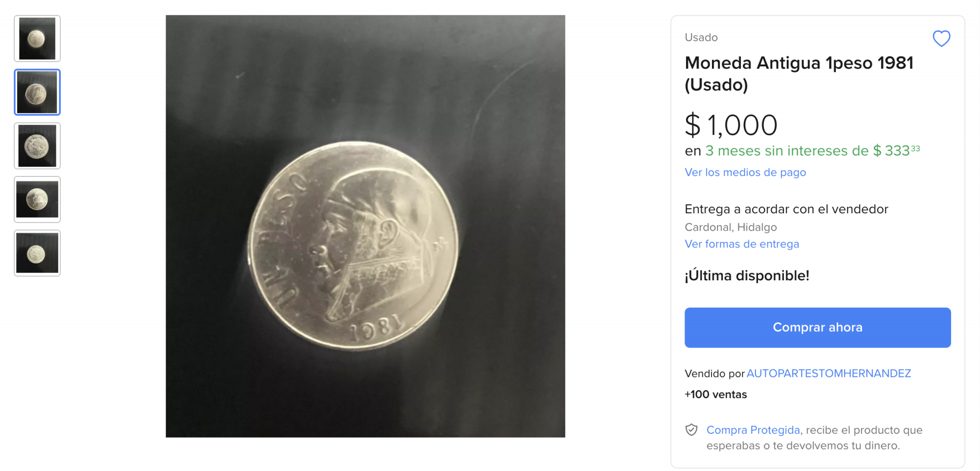Screen dimensions: 980x471
Task: Click the "+100 ventas" seller sales text
Action: coord(715,395)
